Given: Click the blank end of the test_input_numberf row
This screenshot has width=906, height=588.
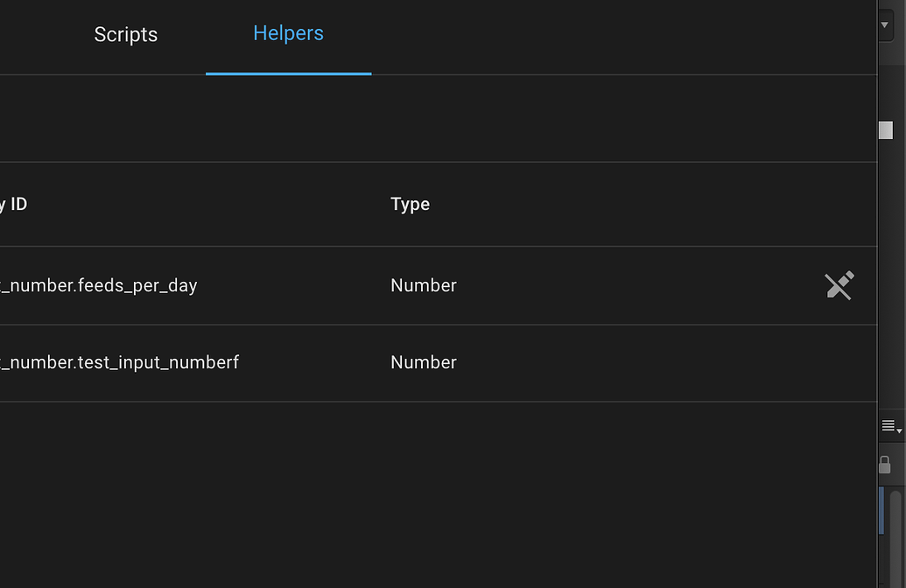Looking at the screenshot, I should click(664, 363).
